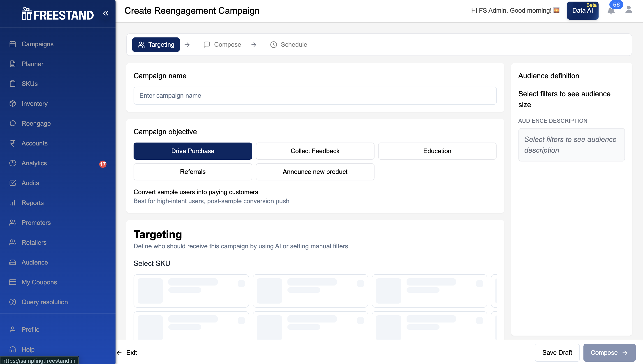Click the user account avatar icon
Screen dimensions: 643x364
pos(629,10)
